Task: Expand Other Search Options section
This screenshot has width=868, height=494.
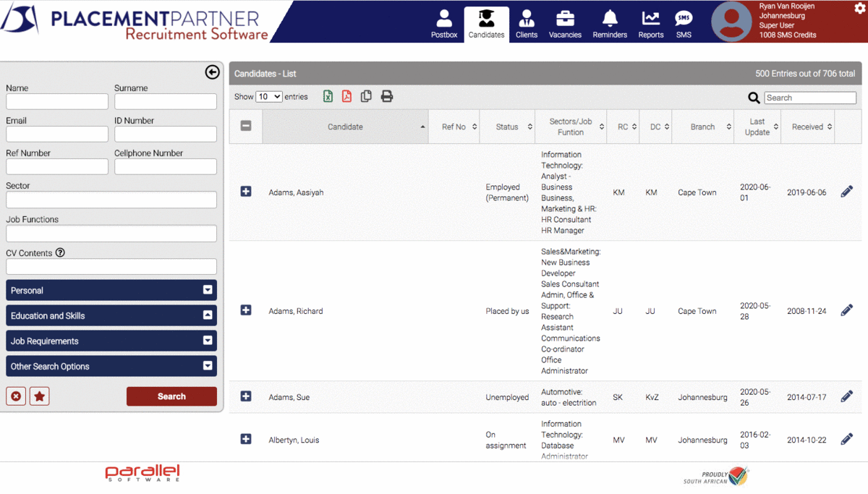Action: pos(111,366)
